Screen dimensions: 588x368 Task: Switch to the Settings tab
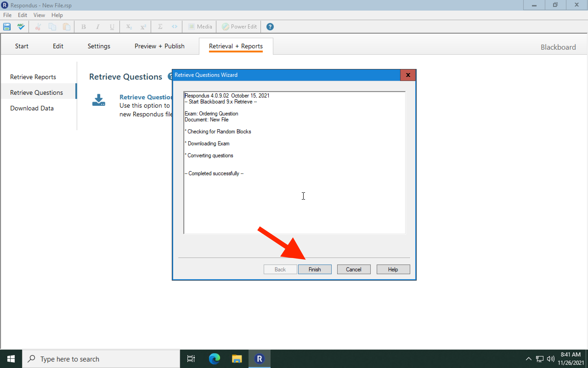pyautogui.click(x=99, y=46)
